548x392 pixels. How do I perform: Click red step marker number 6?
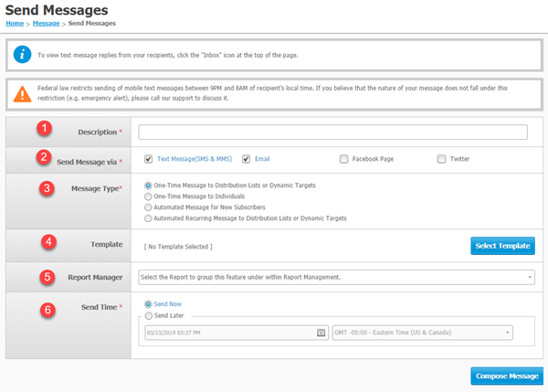[47, 310]
